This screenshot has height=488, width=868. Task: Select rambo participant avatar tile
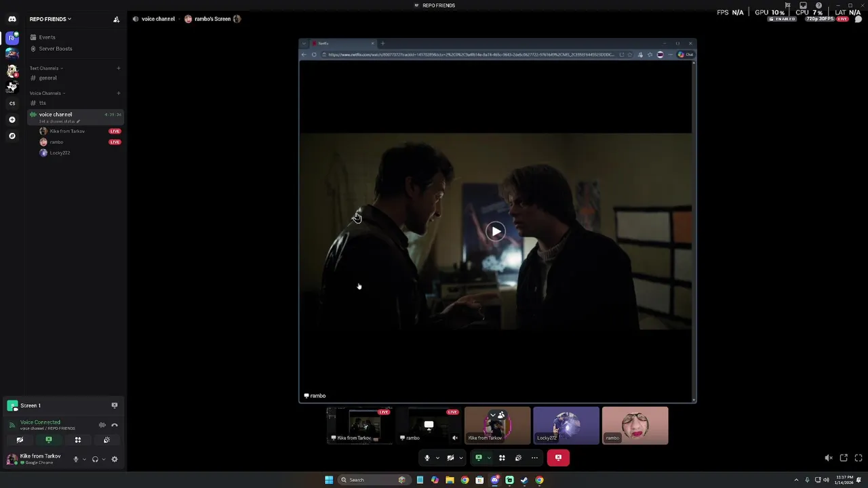coord(635,425)
